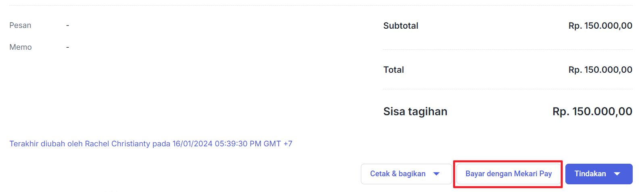Open the Terakhir diubah oleh history link
The height and width of the screenshot is (192, 644).
151,143
